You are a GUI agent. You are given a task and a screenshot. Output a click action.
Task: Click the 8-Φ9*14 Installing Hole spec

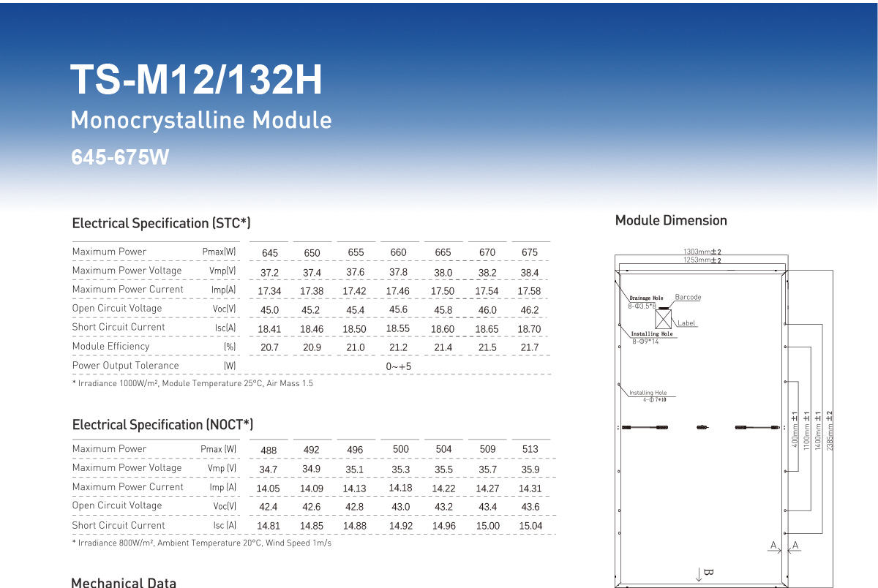(x=646, y=342)
